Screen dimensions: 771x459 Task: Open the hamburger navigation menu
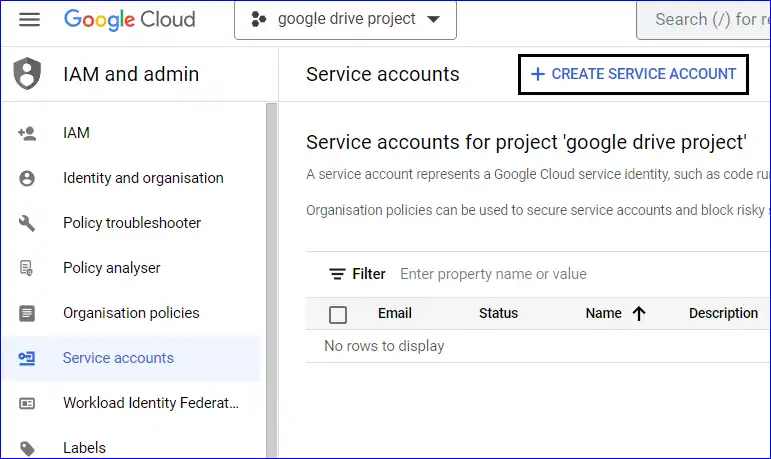point(30,20)
